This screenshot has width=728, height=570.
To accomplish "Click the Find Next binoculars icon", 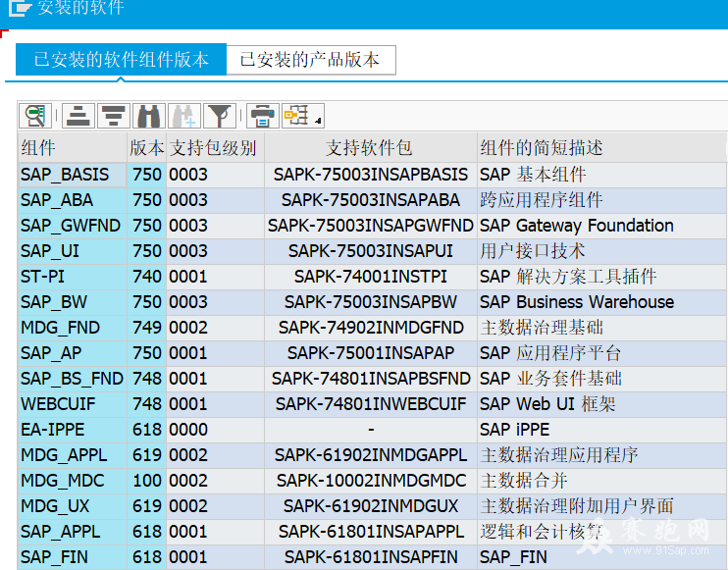I will [x=184, y=115].
